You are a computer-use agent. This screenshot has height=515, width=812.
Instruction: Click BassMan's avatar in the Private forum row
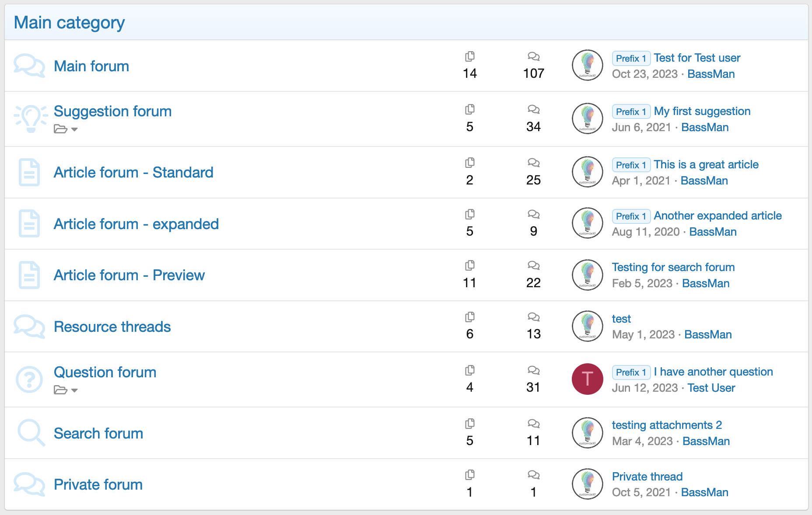coord(588,484)
